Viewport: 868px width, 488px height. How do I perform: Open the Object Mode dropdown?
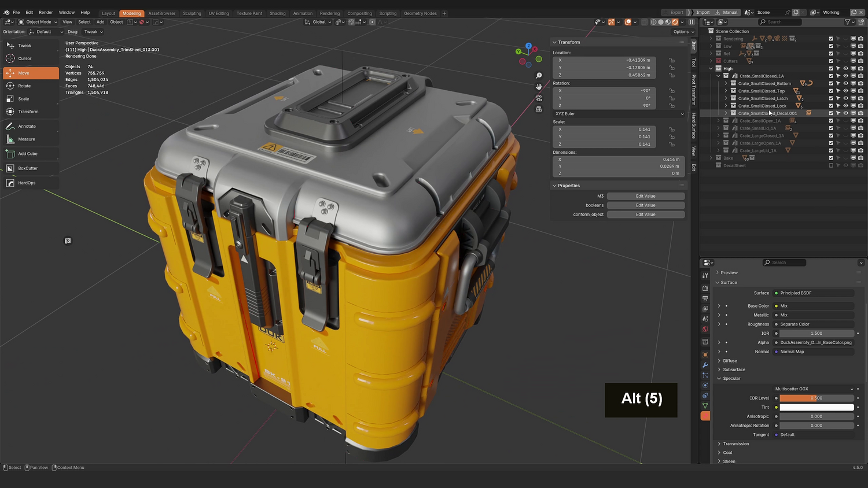point(38,22)
